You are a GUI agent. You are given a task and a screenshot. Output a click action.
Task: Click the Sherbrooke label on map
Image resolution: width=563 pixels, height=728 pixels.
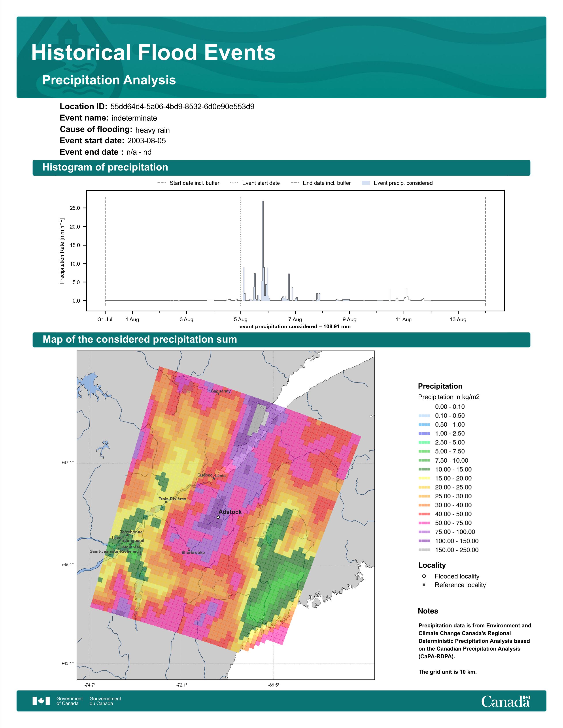click(x=193, y=553)
